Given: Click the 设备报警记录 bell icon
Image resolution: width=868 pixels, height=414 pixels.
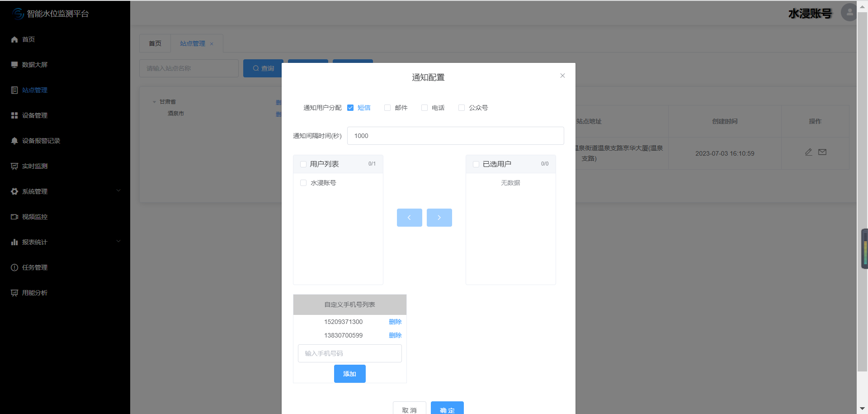Looking at the screenshot, I should tap(14, 141).
